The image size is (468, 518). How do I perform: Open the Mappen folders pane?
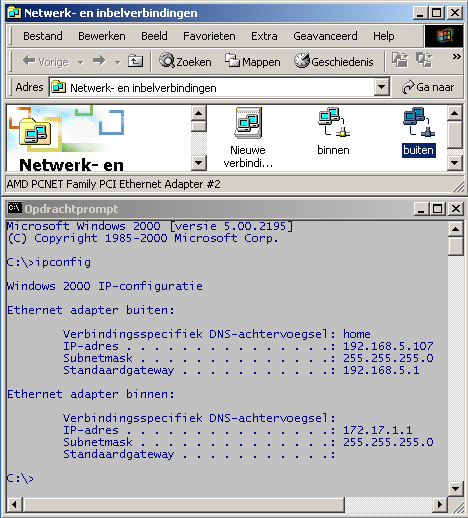252,61
